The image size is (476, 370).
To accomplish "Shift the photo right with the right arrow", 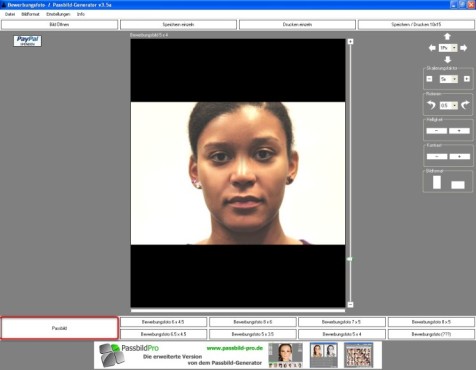I will 463,48.
